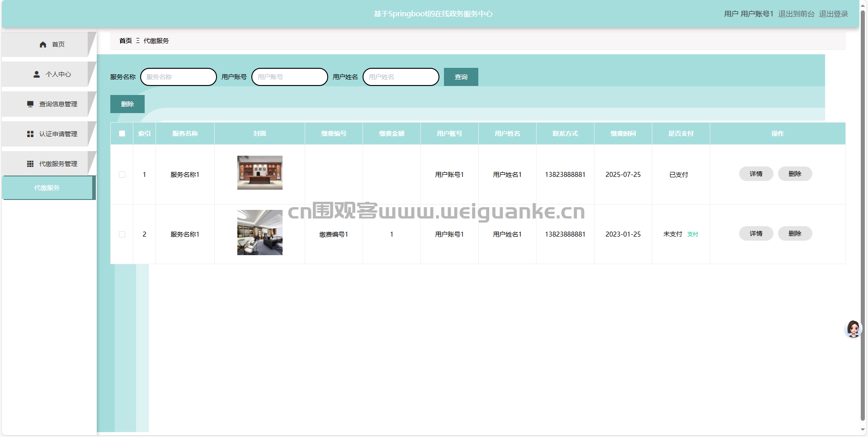Toggle the select-all checkbox in table header
This screenshot has width=868, height=437.
(x=122, y=133)
